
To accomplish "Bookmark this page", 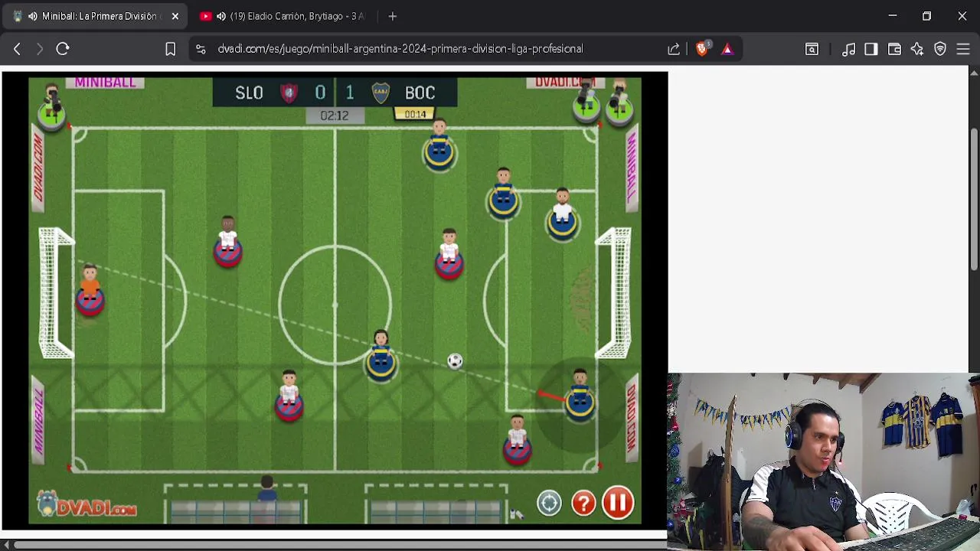I will [x=171, y=49].
